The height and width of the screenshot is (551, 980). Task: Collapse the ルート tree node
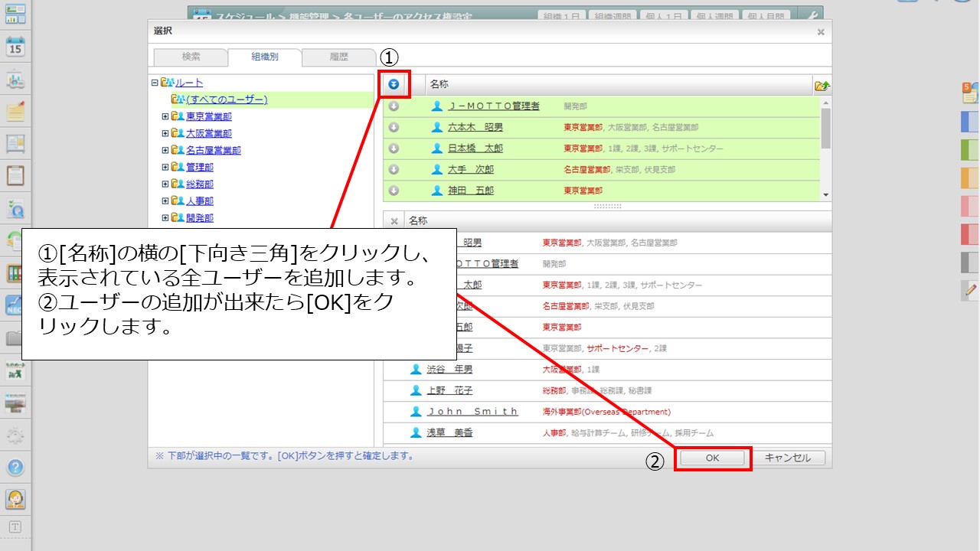pos(155,83)
